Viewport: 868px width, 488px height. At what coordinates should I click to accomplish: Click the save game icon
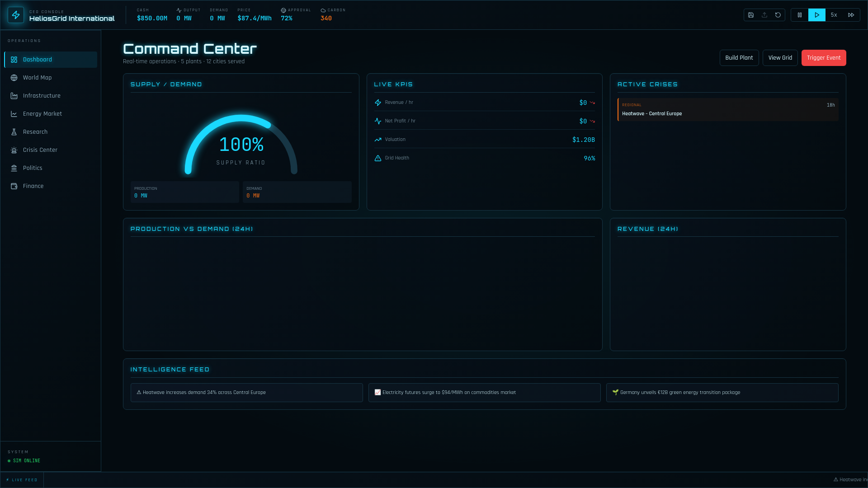(x=751, y=15)
